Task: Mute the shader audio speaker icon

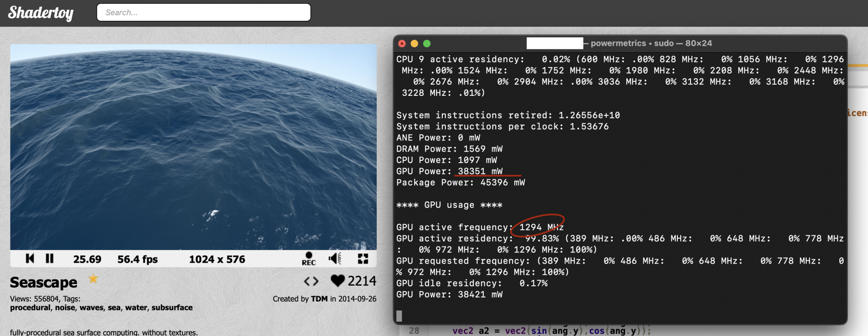Action: (335, 259)
